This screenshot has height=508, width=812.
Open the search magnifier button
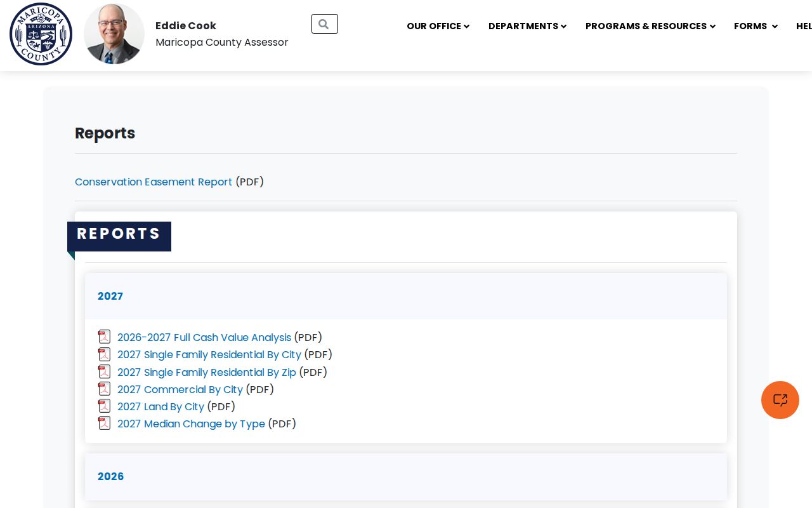tap(325, 24)
